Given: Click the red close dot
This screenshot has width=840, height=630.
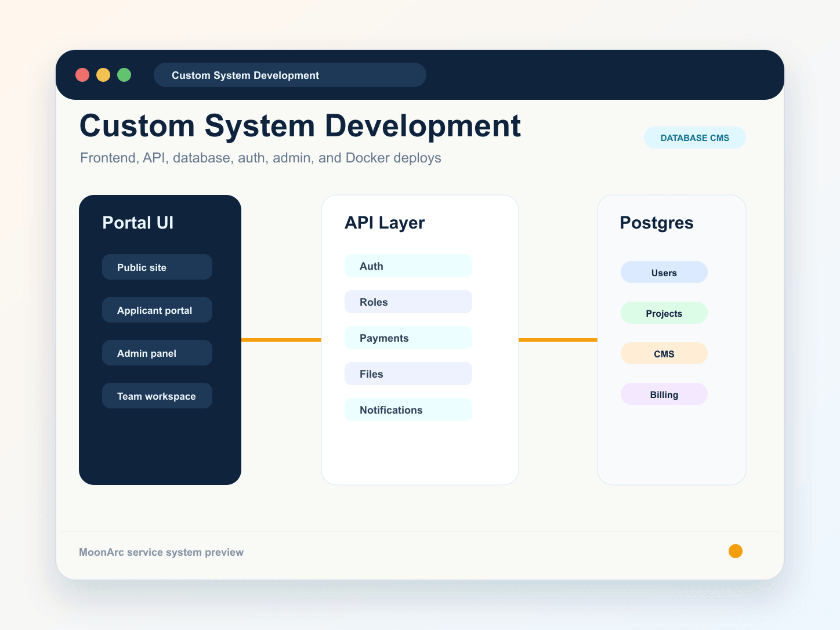Looking at the screenshot, I should point(82,75).
